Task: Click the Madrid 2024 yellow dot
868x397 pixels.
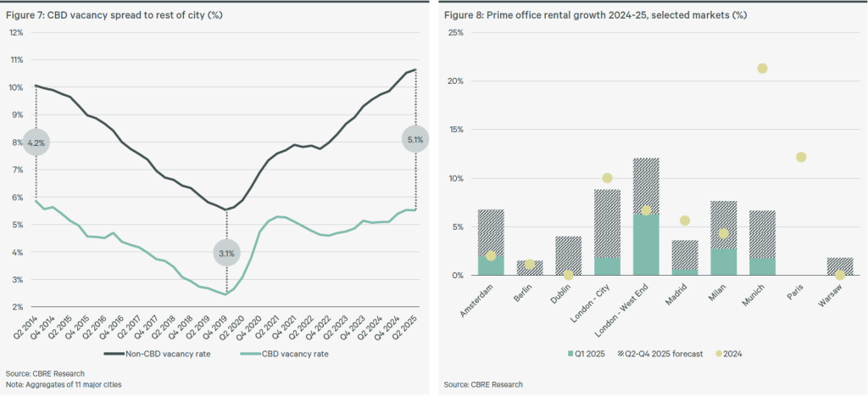Action: tap(685, 221)
